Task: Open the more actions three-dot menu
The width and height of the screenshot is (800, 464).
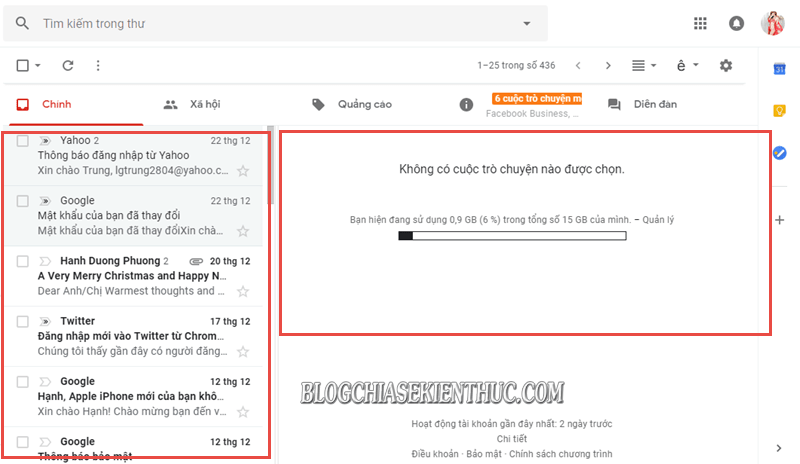Action: [x=98, y=65]
